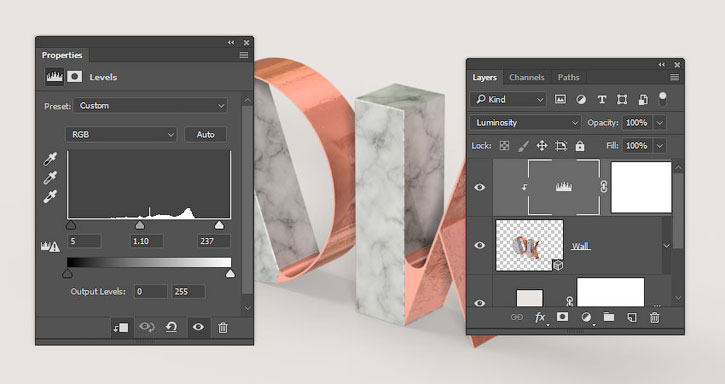Lock all layer attributes

[x=580, y=146]
